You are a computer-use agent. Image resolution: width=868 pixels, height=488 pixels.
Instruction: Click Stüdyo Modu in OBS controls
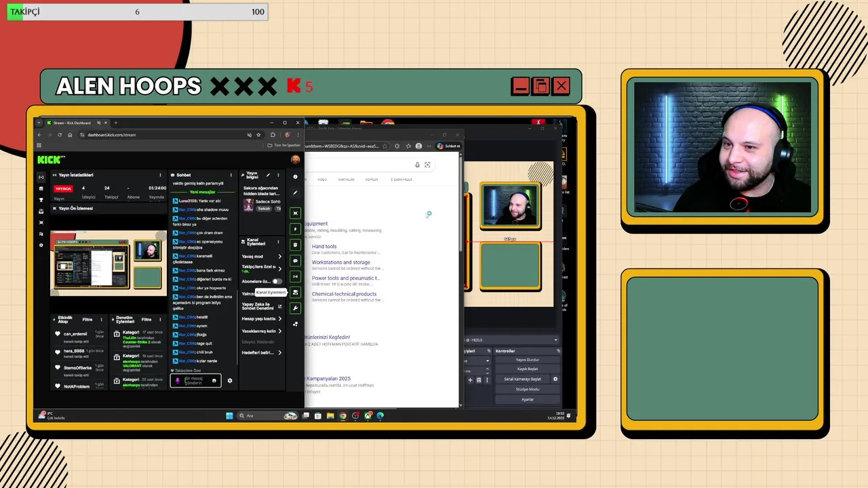point(528,389)
